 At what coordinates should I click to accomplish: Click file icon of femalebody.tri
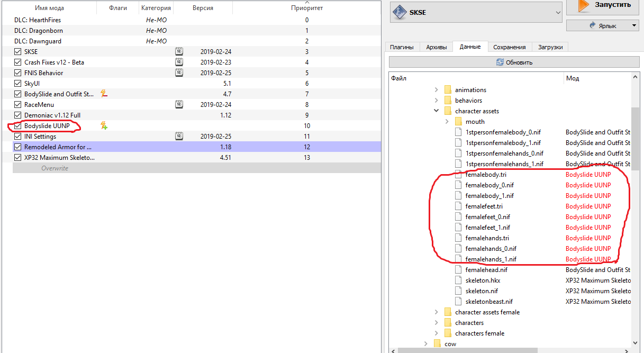[x=458, y=174]
